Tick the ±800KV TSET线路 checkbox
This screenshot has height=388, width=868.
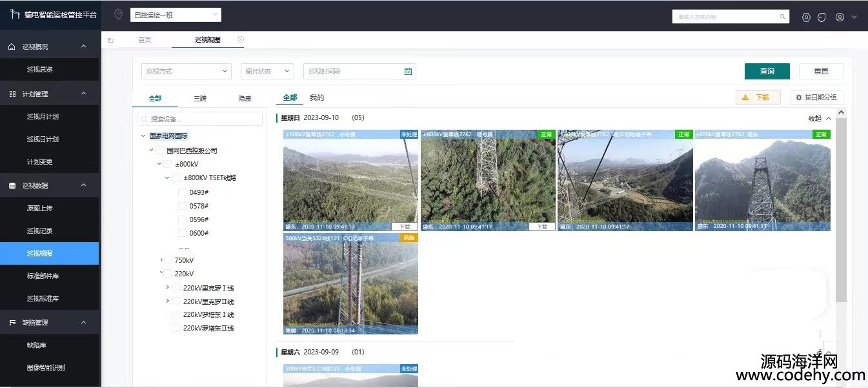click(x=176, y=178)
